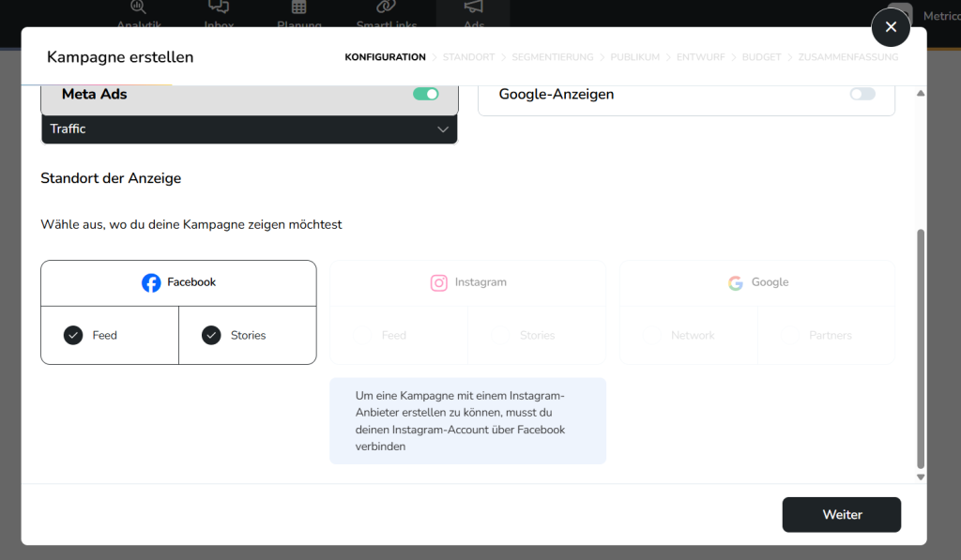Open the Planung calendar icon
The image size is (961, 560).
(x=299, y=8)
